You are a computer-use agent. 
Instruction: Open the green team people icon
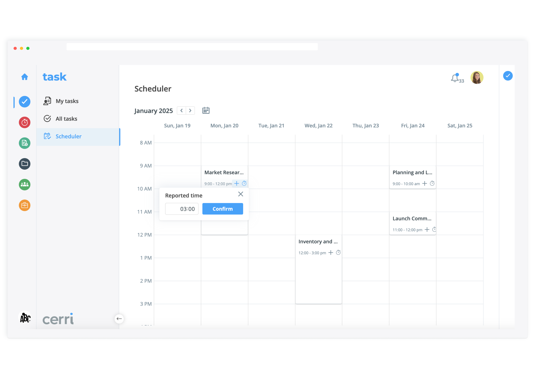[25, 184]
